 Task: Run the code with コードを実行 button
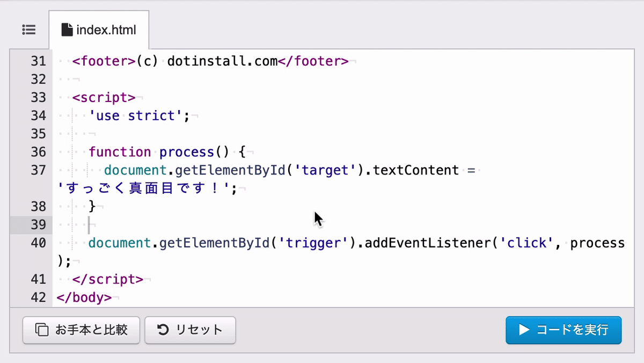click(563, 330)
